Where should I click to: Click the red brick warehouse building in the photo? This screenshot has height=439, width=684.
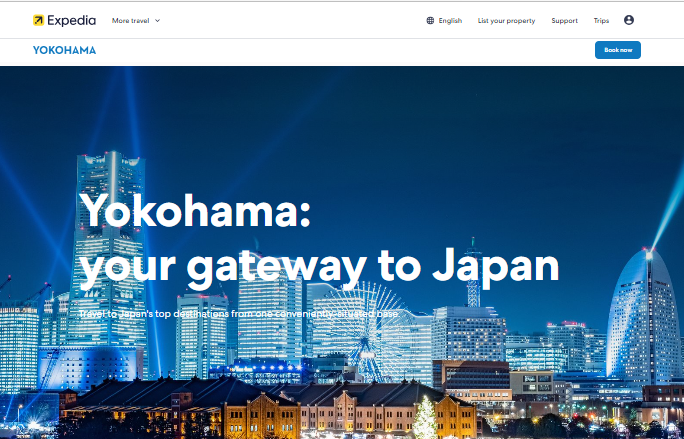[x=262, y=408]
